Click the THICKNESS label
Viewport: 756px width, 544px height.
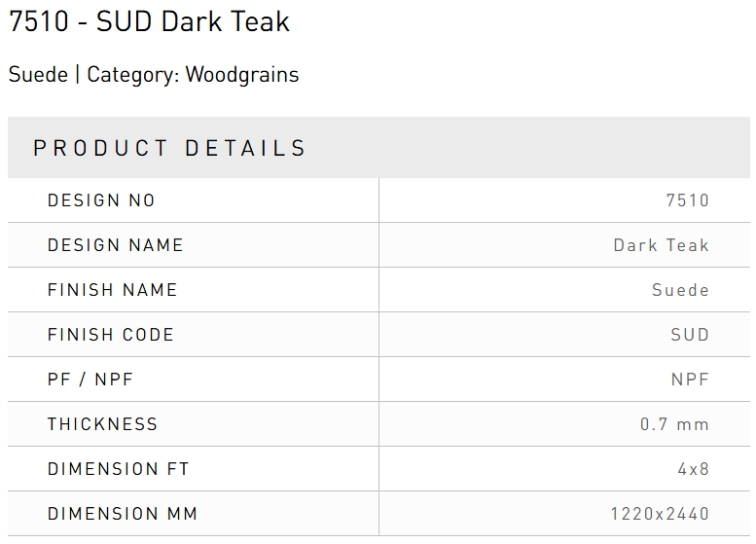point(102,424)
